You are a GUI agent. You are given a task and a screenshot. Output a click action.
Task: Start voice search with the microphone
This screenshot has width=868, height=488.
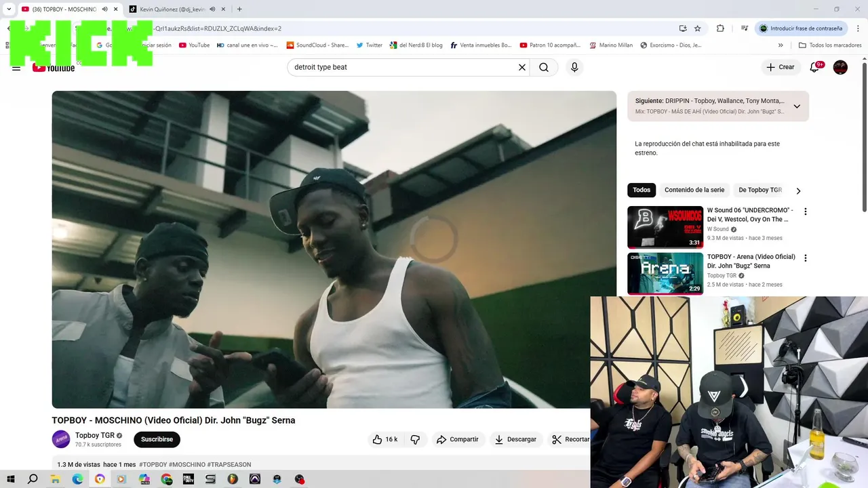574,67
